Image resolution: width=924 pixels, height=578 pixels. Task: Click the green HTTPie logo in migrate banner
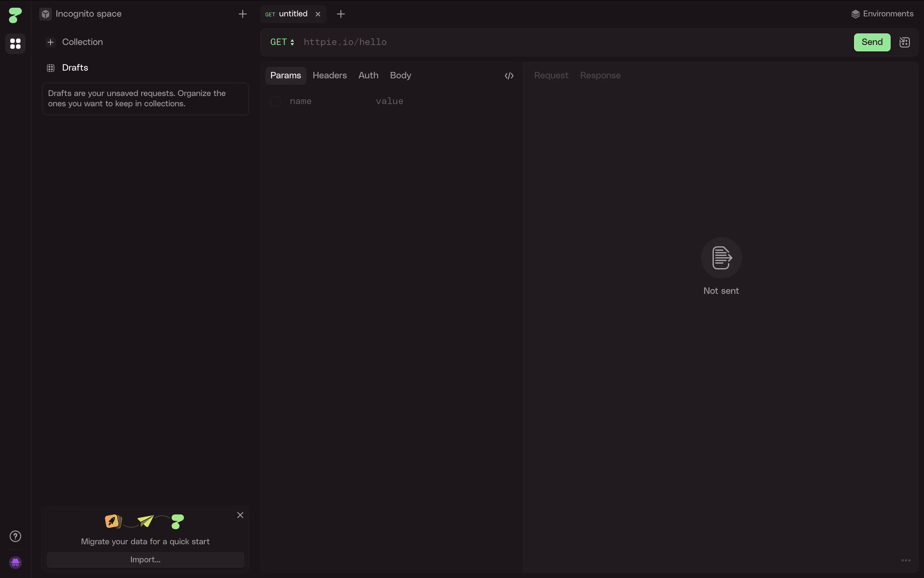coord(177,521)
